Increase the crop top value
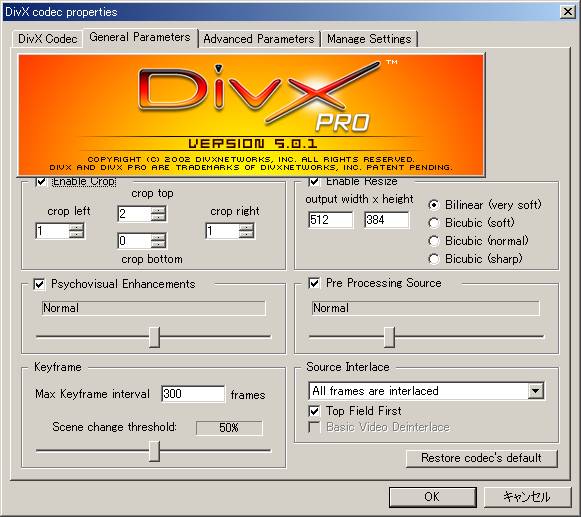 point(158,210)
